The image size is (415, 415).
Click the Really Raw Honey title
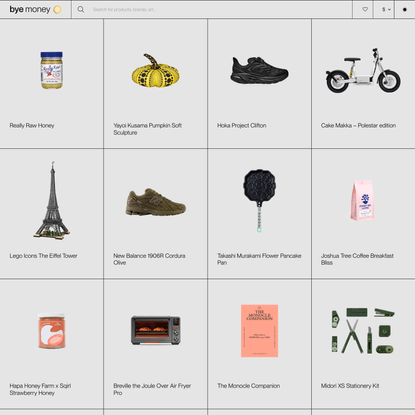[x=32, y=125]
